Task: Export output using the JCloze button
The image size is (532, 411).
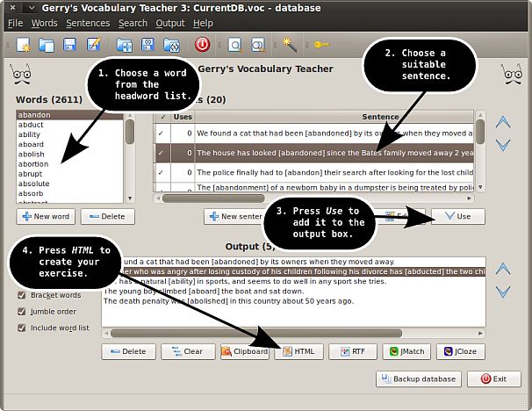Action: point(460,351)
